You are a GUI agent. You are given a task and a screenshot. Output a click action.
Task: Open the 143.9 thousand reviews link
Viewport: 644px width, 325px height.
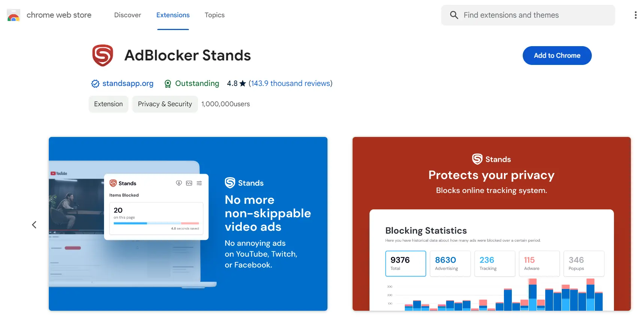click(x=290, y=83)
